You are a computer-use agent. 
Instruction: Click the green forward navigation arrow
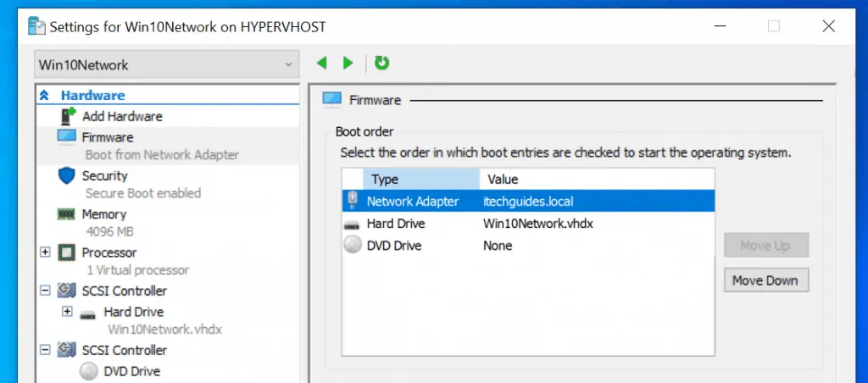pos(348,63)
